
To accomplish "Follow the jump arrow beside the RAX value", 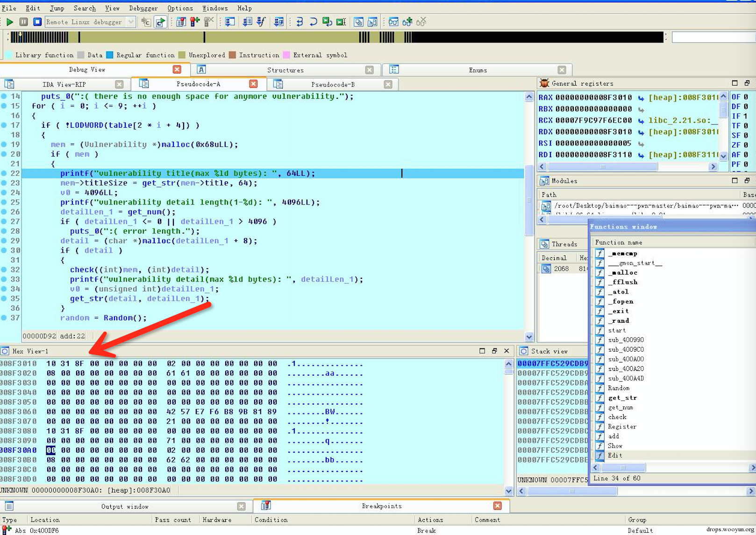I will click(641, 98).
